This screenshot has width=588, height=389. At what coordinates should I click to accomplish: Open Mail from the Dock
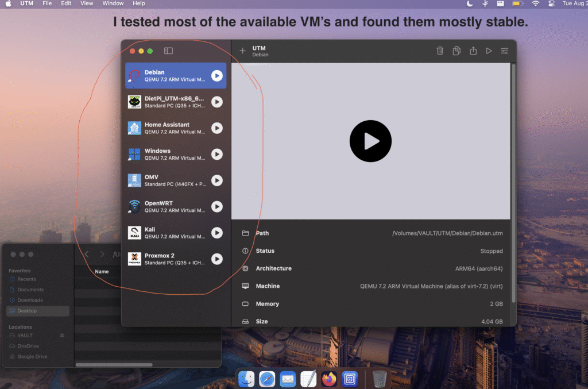point(288,379)
